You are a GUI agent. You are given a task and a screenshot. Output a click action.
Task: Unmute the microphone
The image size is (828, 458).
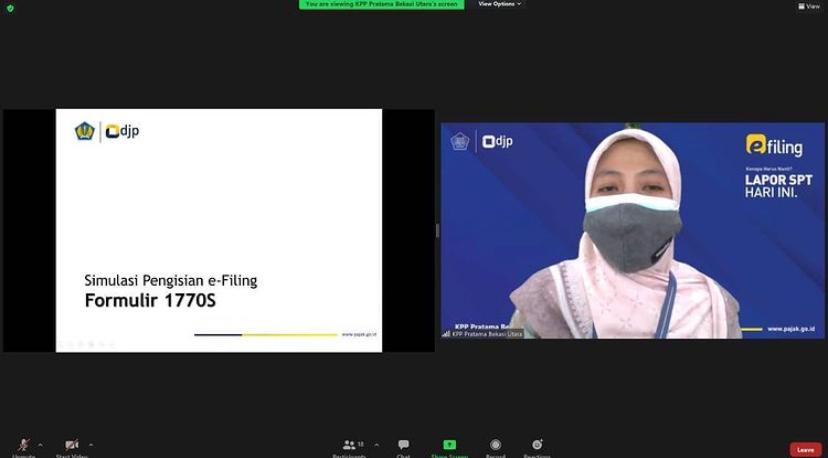click(23, 446)
